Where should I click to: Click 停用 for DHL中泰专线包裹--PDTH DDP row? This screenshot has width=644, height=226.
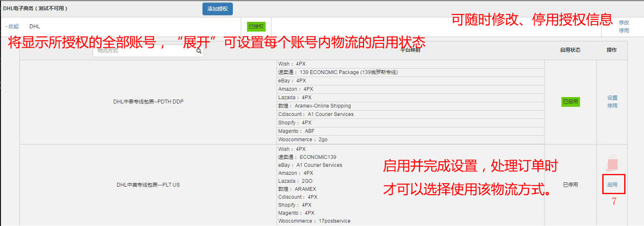click(x=612, y=106)
